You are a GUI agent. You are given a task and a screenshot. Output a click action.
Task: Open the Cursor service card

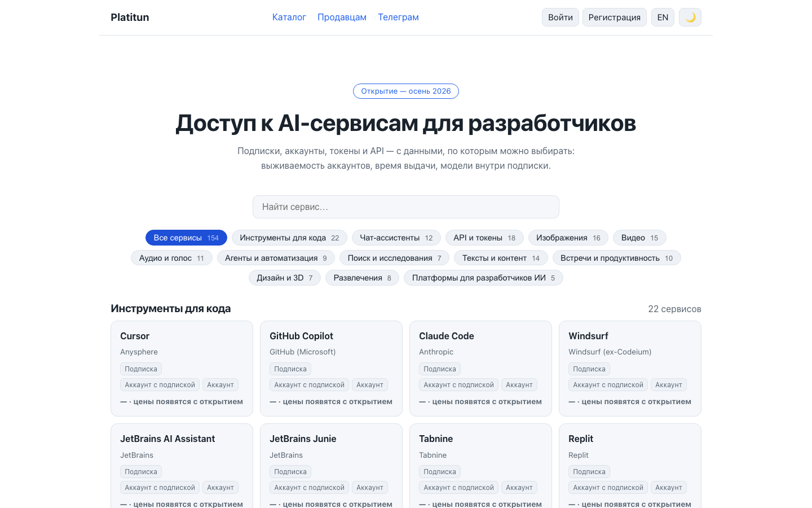coord(182,369)
